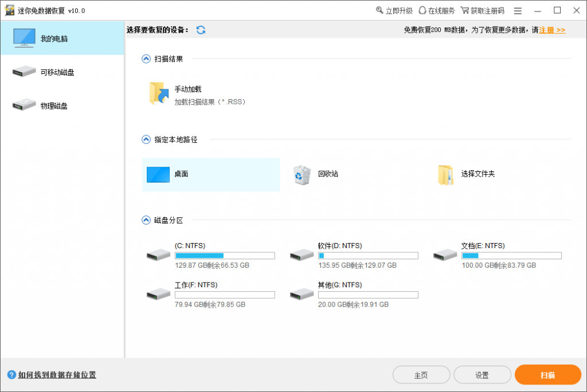Click the 文档(E: NTFS) label
Viewport: 587px width, 392px height.
click(483, 246)
